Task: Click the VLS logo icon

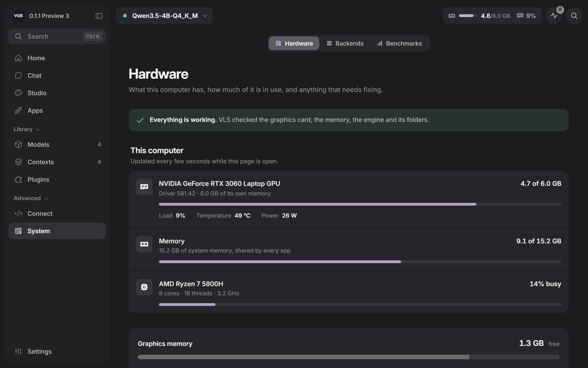Action: (x=18, y=16)
